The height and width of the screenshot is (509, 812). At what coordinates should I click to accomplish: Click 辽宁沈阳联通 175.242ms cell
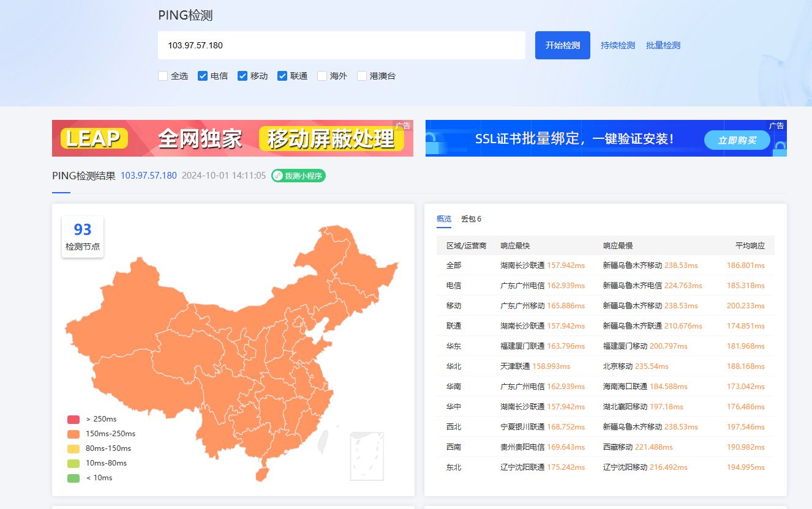point(543,467)
